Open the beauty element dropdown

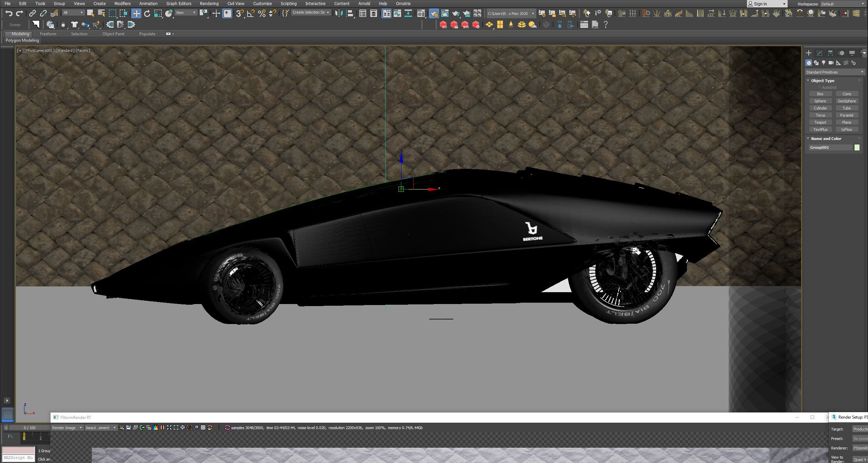[x=101, y=428]
